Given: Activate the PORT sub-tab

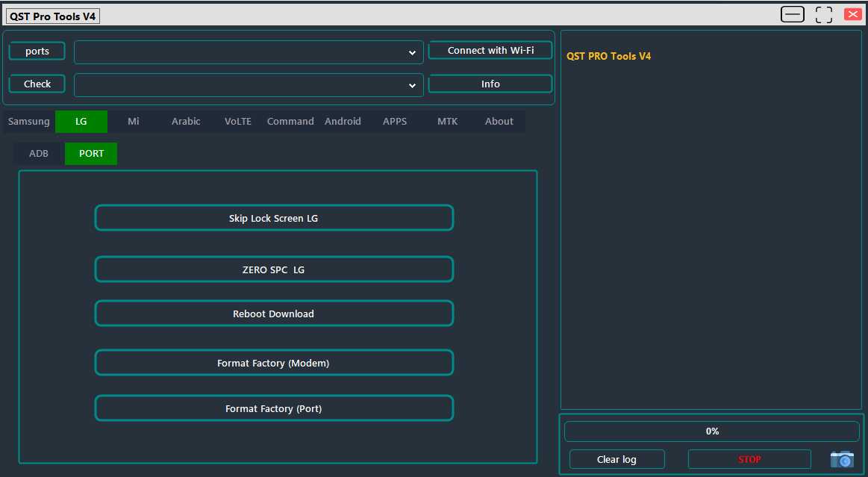Looking at the screenshot, I should coord(91,153).
